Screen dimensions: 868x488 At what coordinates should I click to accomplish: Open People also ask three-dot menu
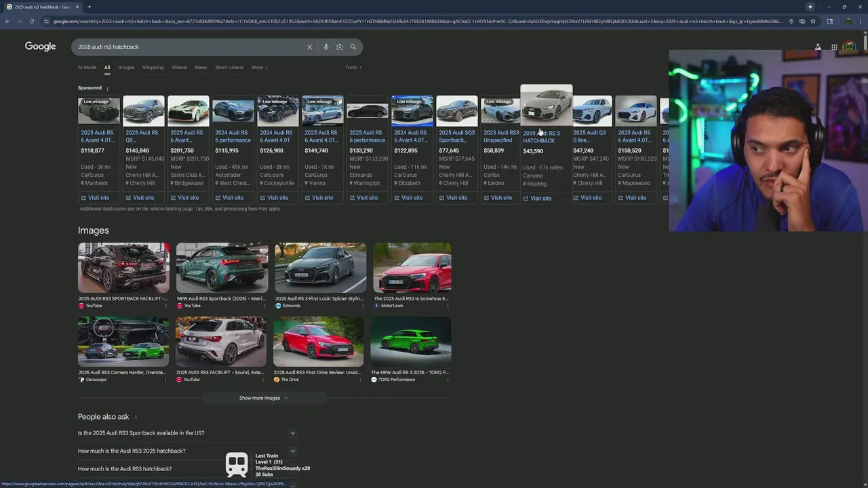coord(136,417)
